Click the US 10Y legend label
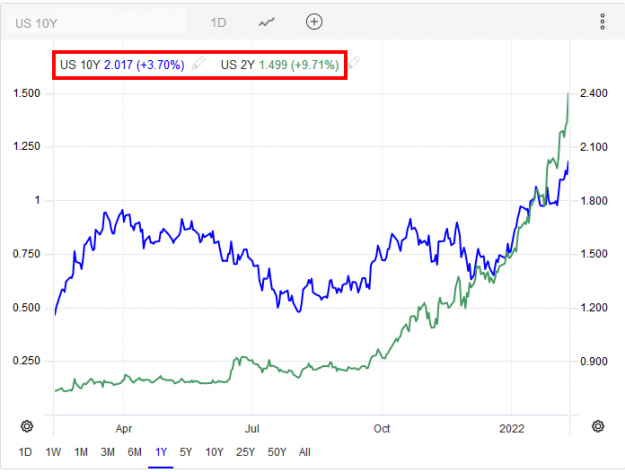The height and width of the screenshot is (472, 625). (x=80, y=65)
